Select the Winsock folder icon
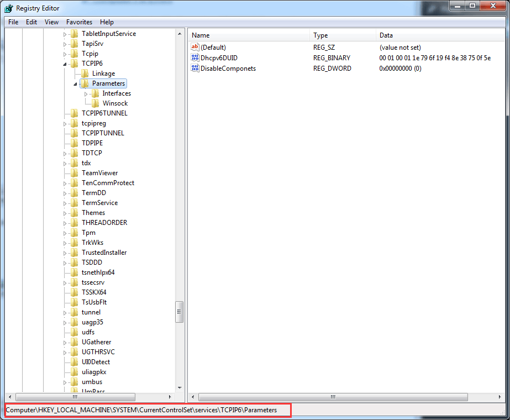 click(x=95, y=103)
